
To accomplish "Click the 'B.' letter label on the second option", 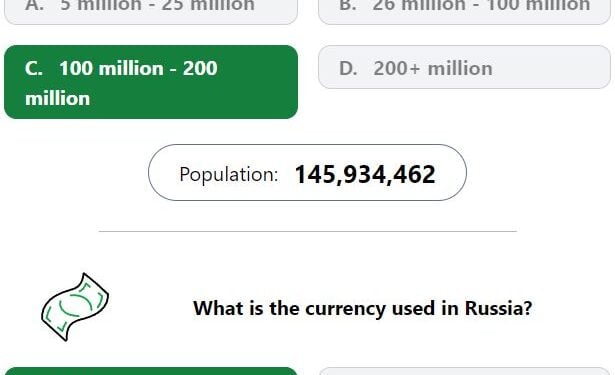I will (x=348, y=5).
